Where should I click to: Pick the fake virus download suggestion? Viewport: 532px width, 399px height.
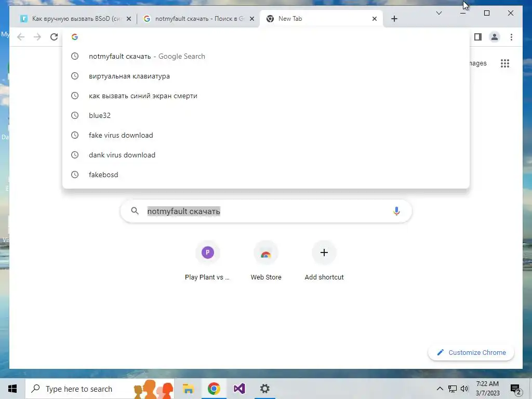pos(266,135)
